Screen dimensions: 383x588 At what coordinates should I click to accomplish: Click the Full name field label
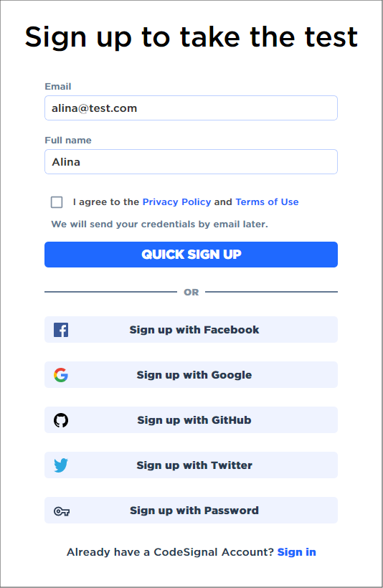pyautogui.click(x=68, y=141)
